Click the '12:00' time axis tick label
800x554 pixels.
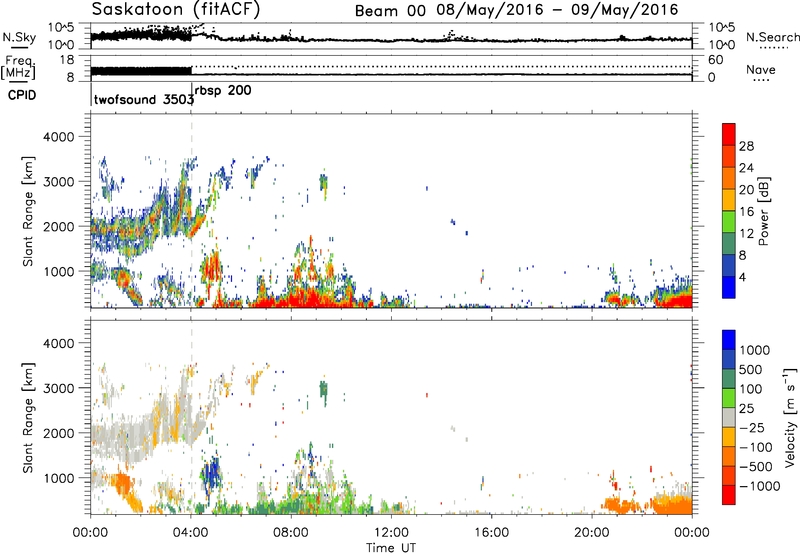391,533
